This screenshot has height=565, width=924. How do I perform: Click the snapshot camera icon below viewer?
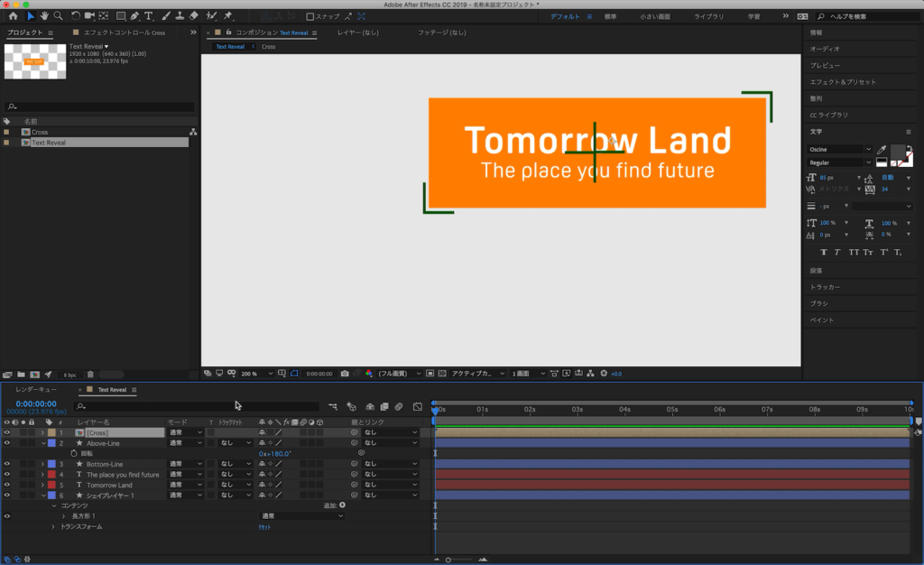345,373
